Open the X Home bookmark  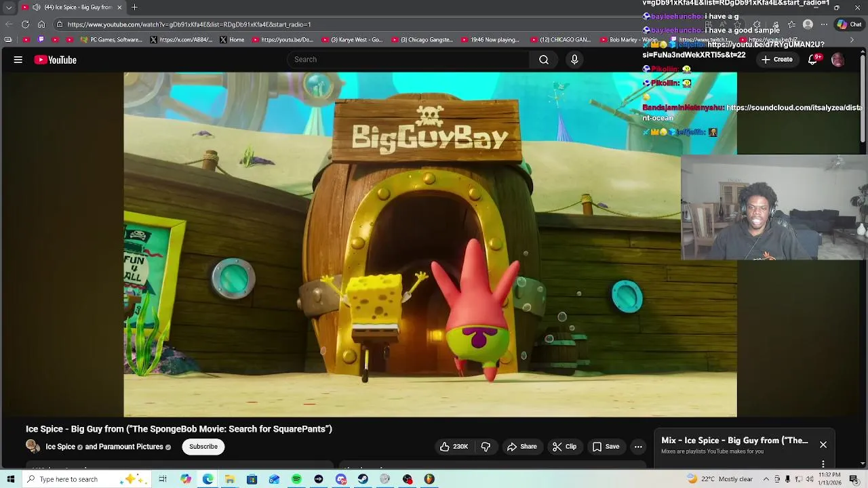point(232,40)
